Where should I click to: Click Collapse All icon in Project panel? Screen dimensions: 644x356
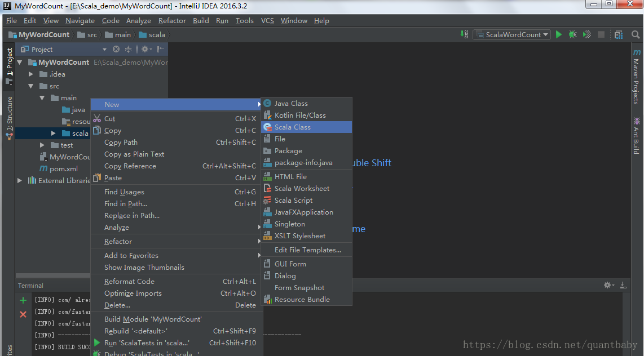[129, 49]
